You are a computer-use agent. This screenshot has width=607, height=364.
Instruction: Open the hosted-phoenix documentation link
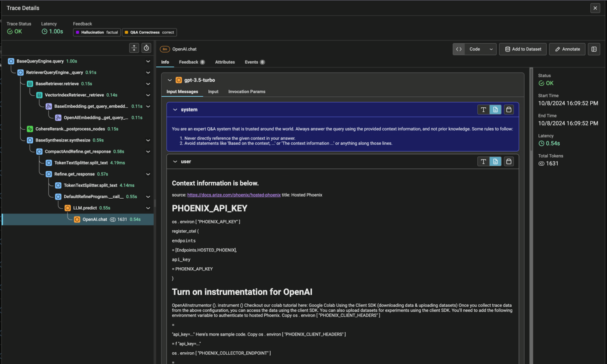tap(234, 195)
